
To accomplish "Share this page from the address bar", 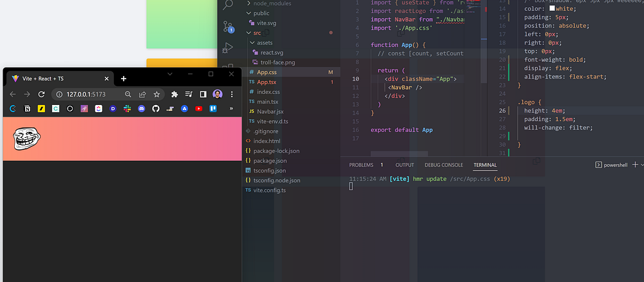I will (142, 95).
